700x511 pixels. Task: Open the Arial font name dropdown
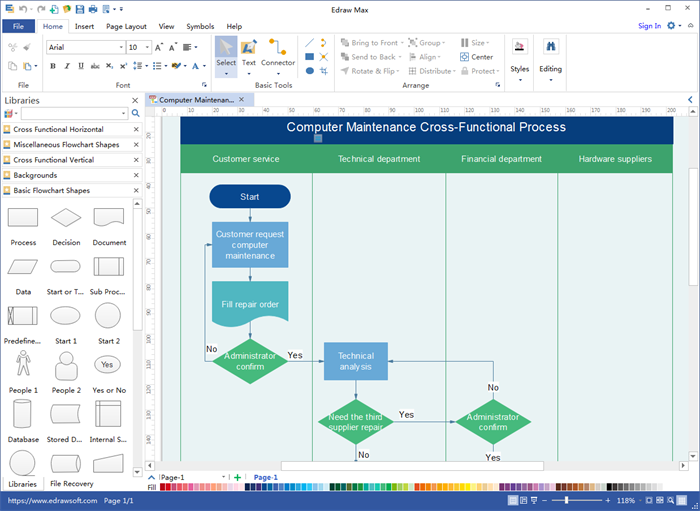tap(120, 47)
